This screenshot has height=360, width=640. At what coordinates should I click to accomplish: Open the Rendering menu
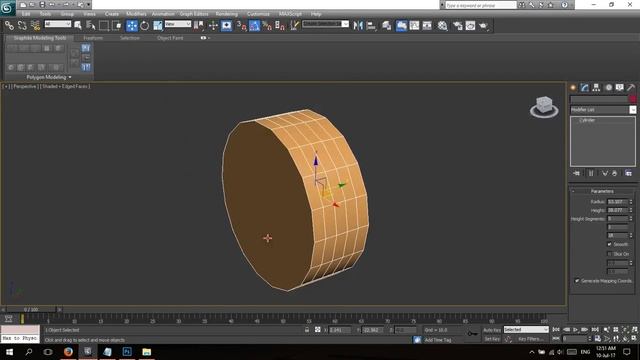pyautogui.click(x=227, y=14)
